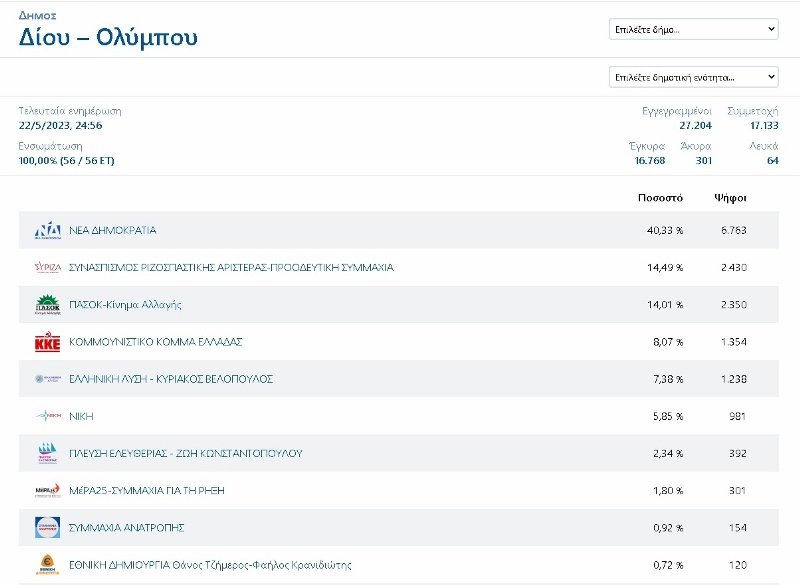Click the 14,01 % percentage
This screenshot has height=585, width=800.
pyautogui.click(x=665, y=304)
